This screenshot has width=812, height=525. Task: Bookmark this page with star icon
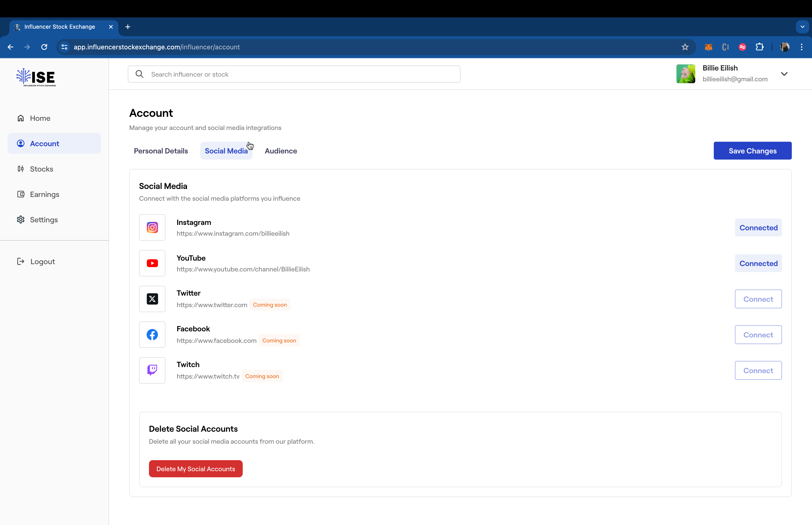pos(685,47)
